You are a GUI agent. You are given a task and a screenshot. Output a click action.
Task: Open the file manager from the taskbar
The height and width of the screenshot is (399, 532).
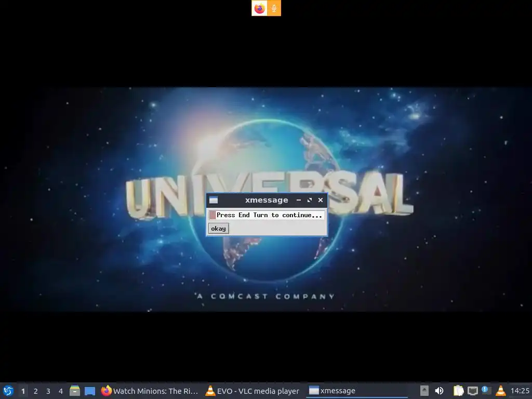click(75, 391)
